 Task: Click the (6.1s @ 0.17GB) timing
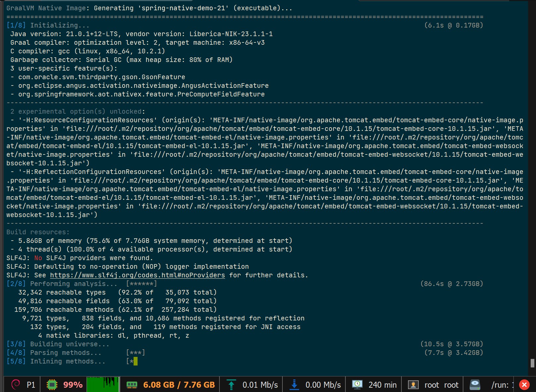pyautogui.click(x=453, y=25)
